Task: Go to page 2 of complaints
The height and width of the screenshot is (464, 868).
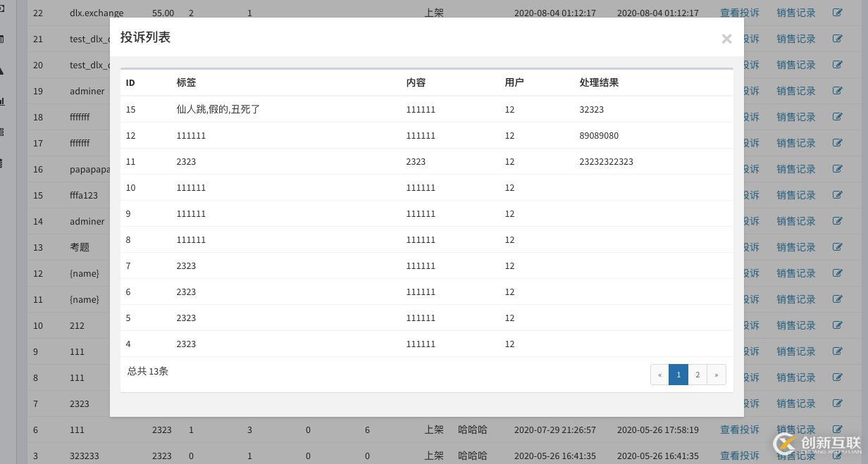Action: click(697, 375)
